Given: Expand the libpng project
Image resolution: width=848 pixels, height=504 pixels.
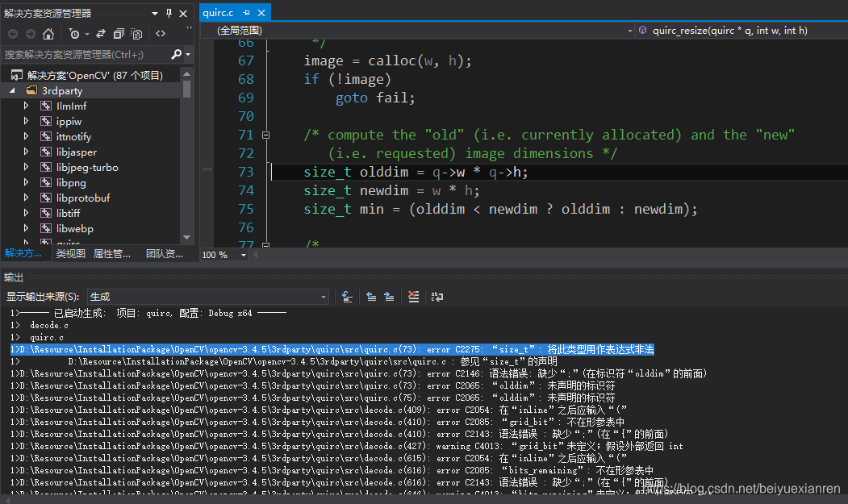Looking at the screenshot, I should [26, 183].
